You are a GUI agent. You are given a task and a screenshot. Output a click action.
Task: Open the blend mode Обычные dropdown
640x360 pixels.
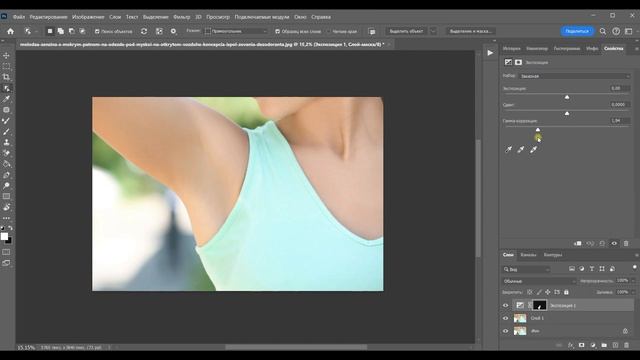[539, 281]
